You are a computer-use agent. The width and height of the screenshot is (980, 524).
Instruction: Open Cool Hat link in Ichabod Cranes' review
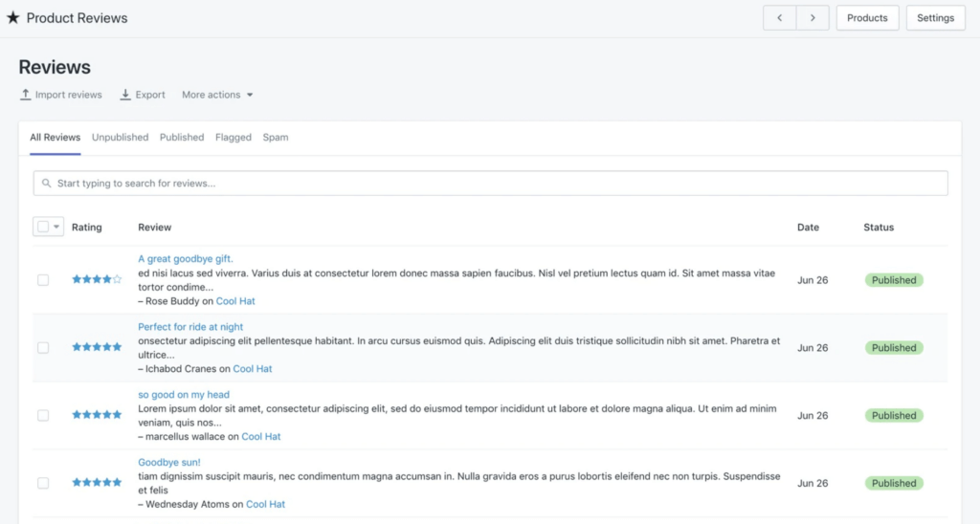253,368
